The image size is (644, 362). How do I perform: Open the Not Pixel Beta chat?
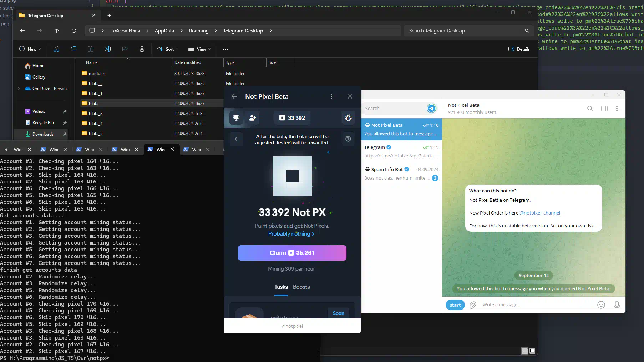click(x=401, y=129)
